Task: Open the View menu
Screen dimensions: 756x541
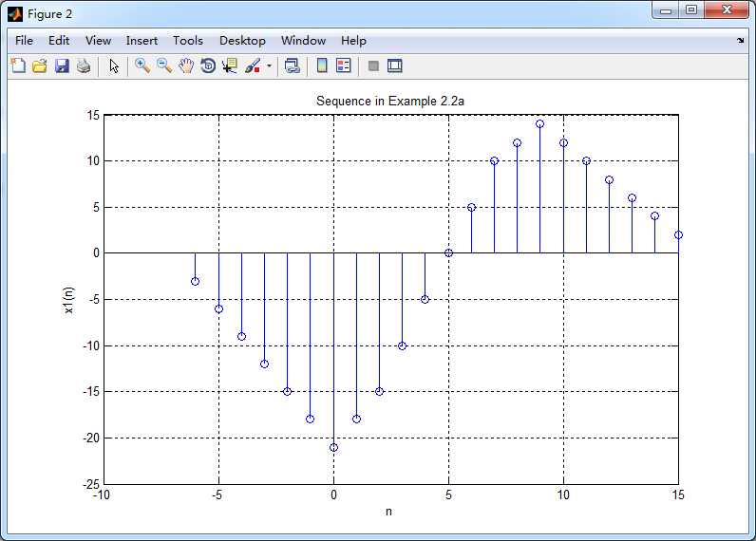Action: pyautogui.click(x=99, y=41)
